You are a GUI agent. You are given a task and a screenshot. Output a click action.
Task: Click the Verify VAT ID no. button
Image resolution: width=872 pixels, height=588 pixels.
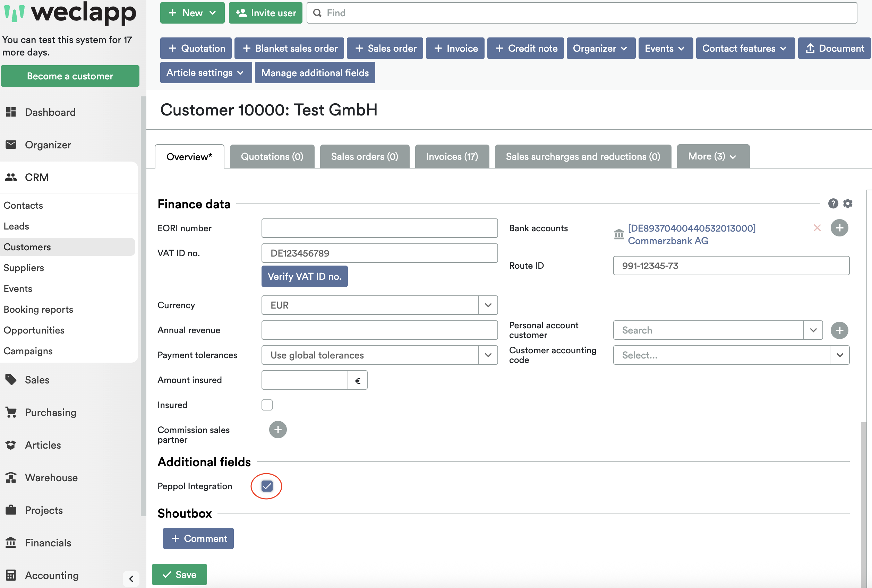coord(304,276)
